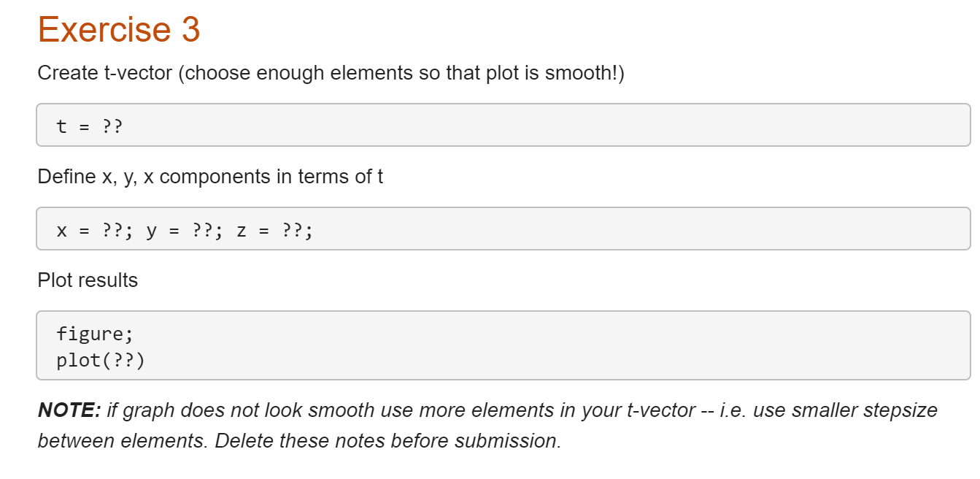Click the "Define x, y, x components" sentence

210,177
